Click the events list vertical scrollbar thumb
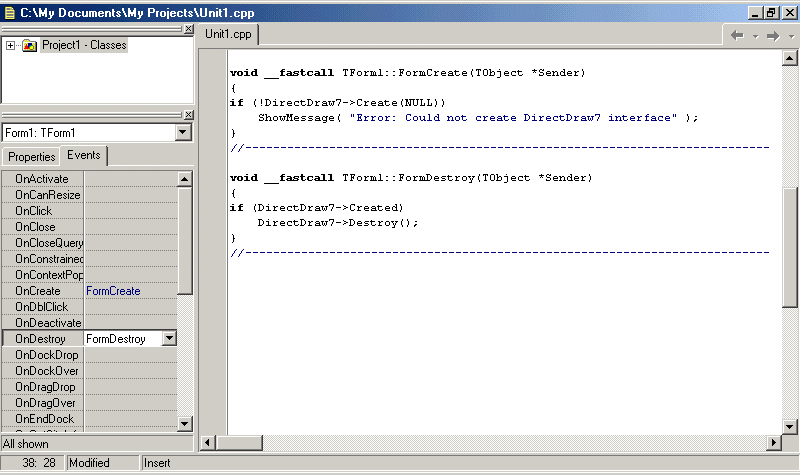The height and width of the screenshot is (475, 800). tap(184, 240)
